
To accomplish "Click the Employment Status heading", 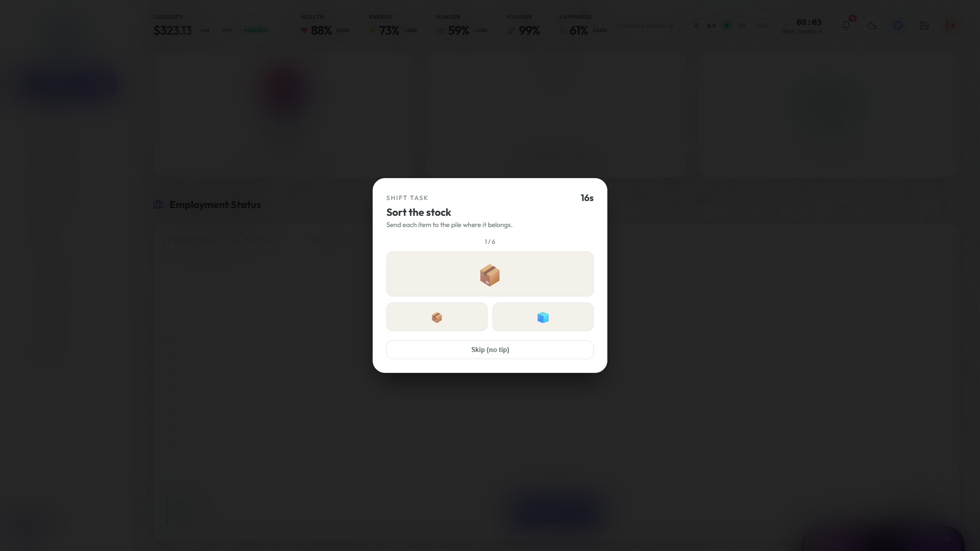I will tap(215, 205).
